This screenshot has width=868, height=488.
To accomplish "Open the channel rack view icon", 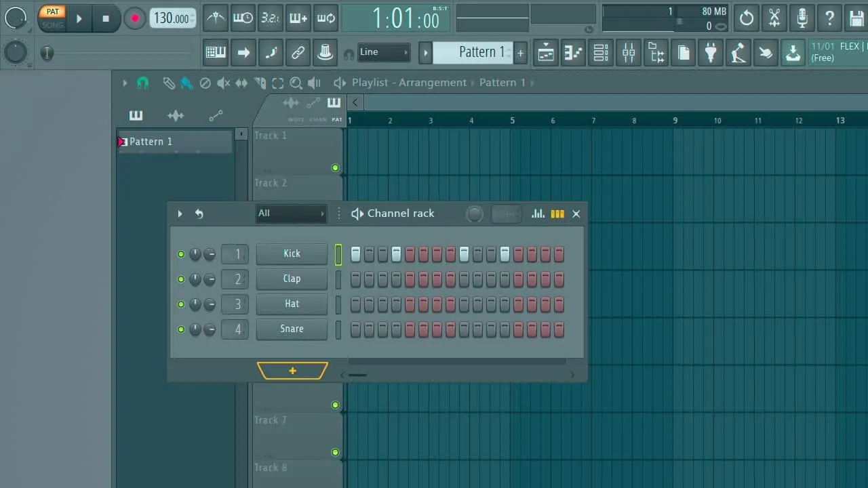I will (x=601, y=53).
